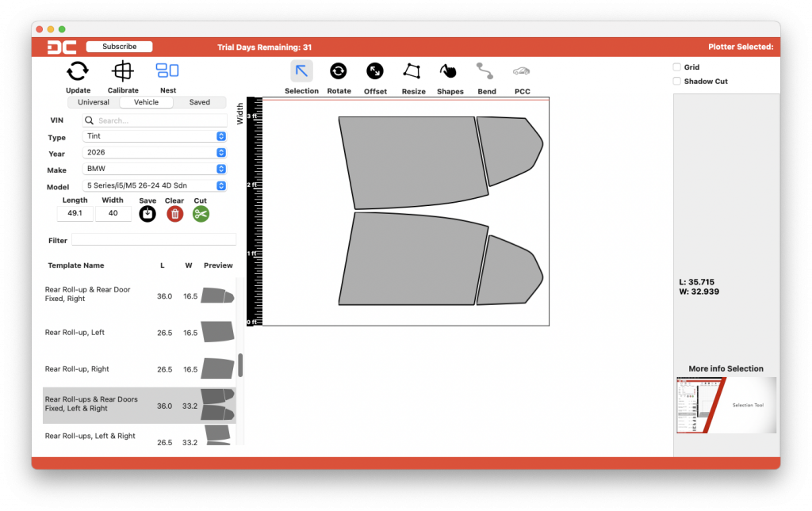Switch to the Saved tab
The width and height of the screenshot is (812, 511).
tap(200, 102)
